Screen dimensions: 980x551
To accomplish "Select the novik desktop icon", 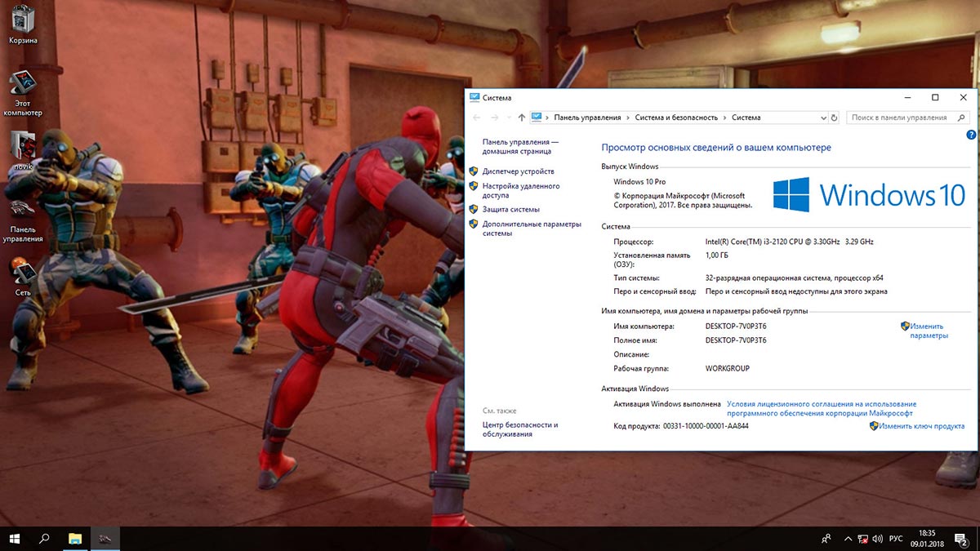I will point(23,151).
